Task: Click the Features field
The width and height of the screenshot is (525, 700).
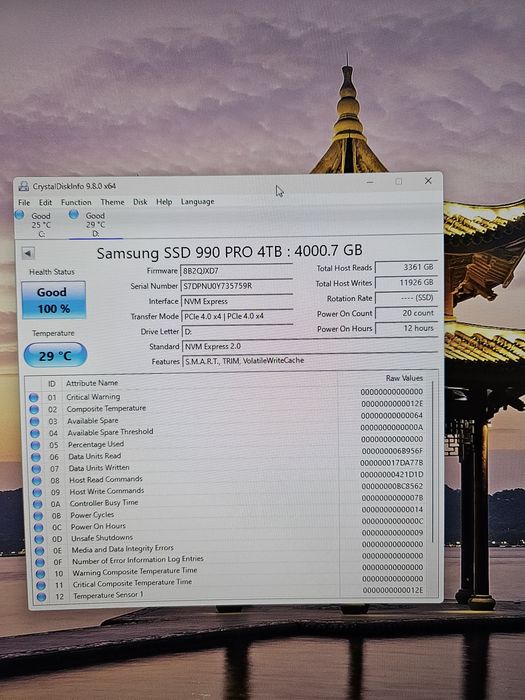Action: tap(310, 361)
